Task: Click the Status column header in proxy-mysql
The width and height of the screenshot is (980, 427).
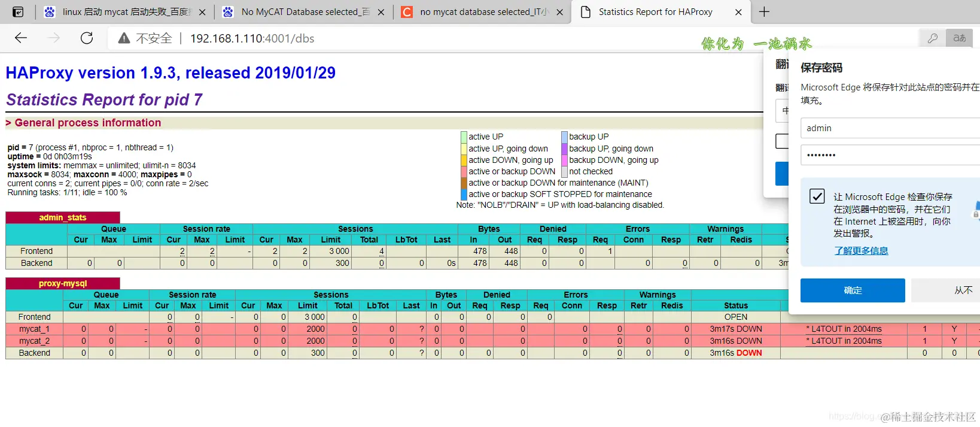Action: point(736,305)
